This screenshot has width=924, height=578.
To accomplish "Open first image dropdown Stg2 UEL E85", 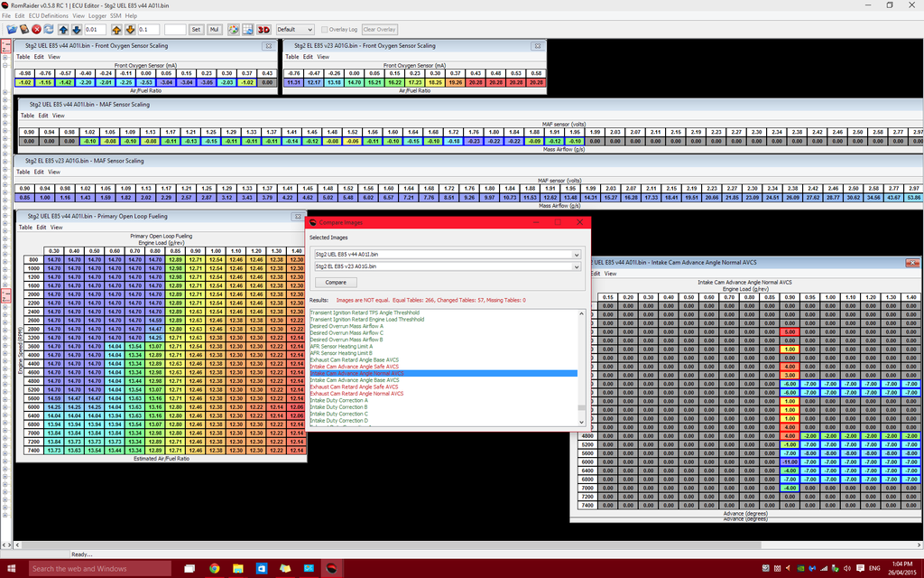I will [x=446, y=255].
